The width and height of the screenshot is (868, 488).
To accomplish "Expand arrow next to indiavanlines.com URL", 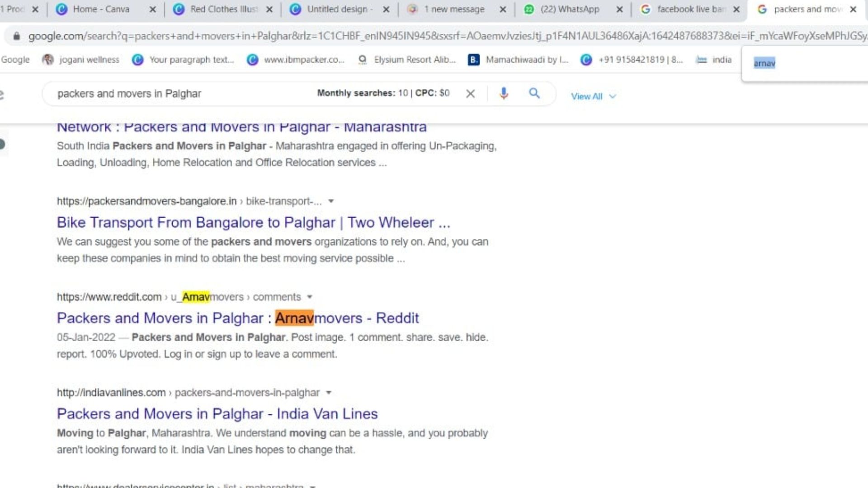I will tap(329, 393).
